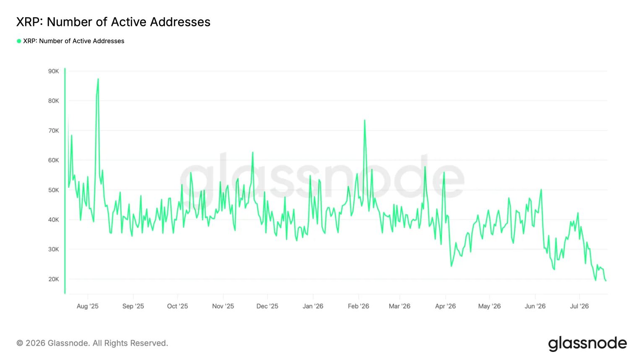
Task: Click the 90K y-axis label
Action: pos(54,71)
